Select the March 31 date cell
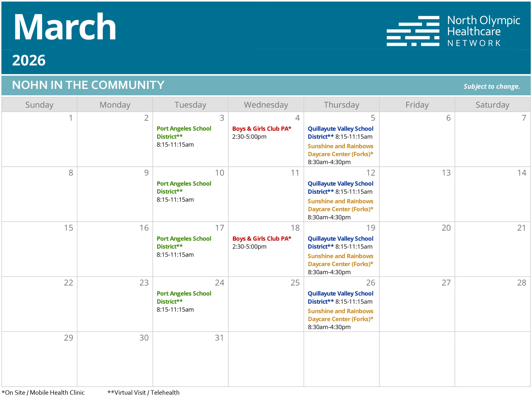Image resolution: width=532 pixels, height=397 pixels. click(190, 359)
